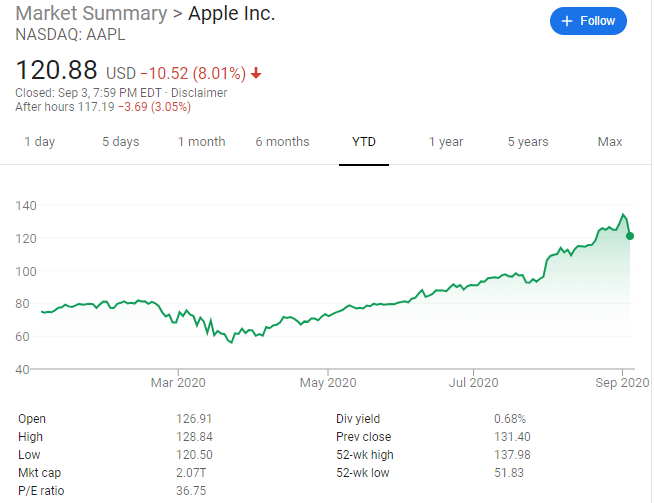Select the 1 day tab
The width and height of the screenshot is (654, 503).
coord(39,142)
